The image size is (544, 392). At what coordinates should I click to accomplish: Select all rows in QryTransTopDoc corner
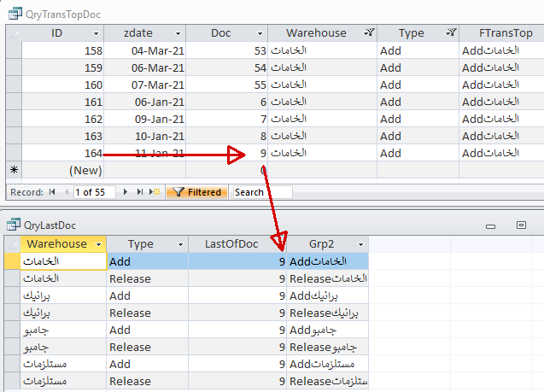coord(14,33)
